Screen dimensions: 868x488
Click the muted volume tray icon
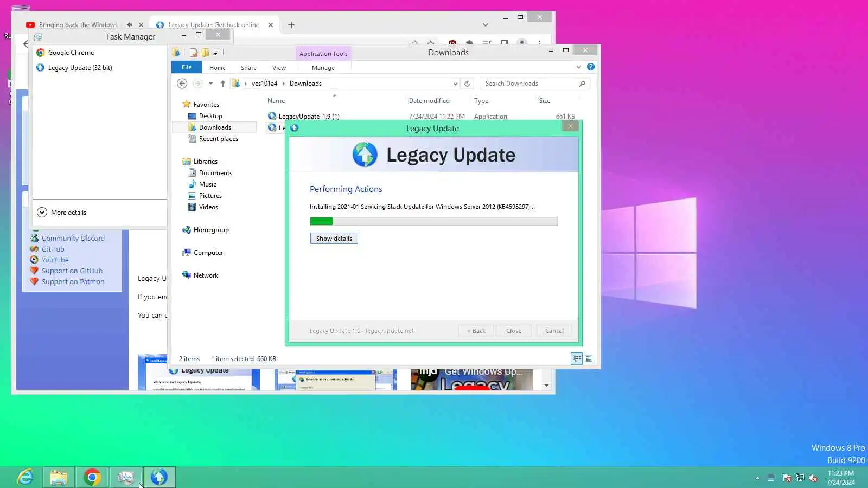[813, 478]
